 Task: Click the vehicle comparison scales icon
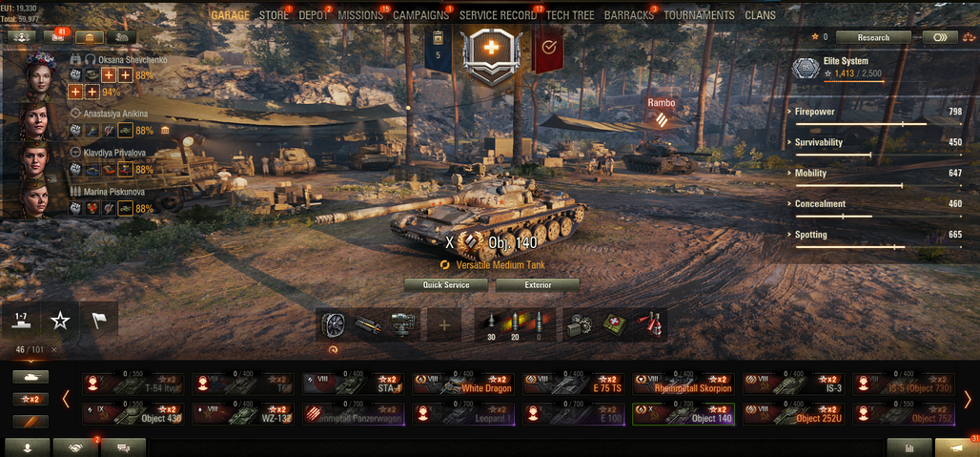(969, 37)
